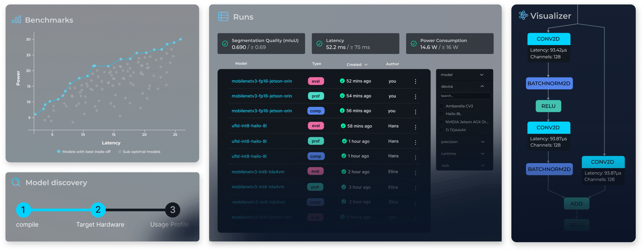Image resolution: width=644 pixels, height=252 pixels.
Task: Expand the model filter dropdown
Action: pos(482,75)
